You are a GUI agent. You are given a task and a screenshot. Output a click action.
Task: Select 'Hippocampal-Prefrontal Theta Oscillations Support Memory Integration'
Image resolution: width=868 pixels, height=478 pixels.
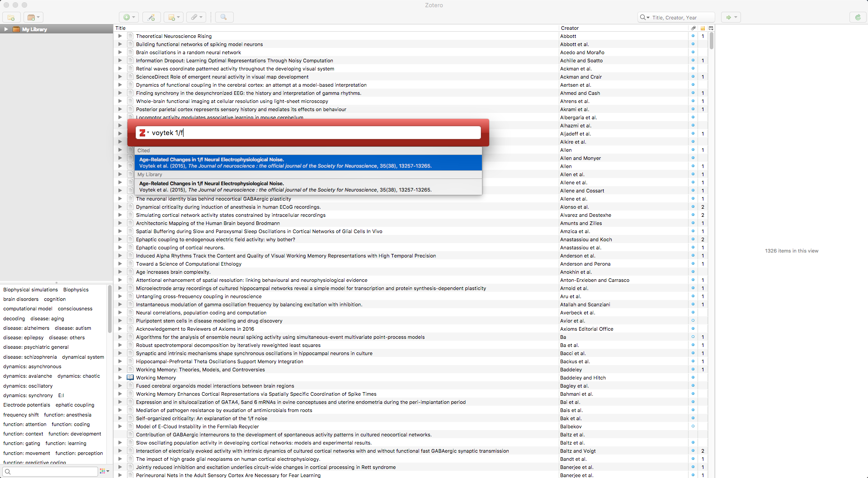click(220, 361)
